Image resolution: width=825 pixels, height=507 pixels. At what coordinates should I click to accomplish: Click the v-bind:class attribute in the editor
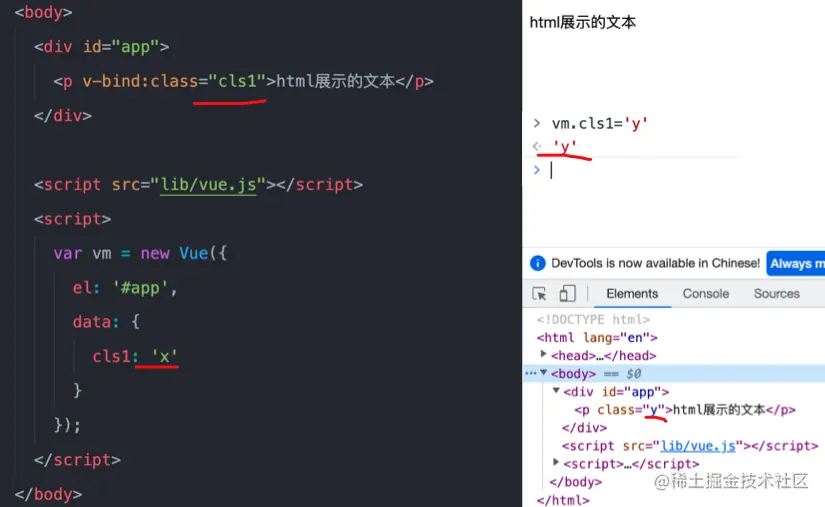click(140, 81)
